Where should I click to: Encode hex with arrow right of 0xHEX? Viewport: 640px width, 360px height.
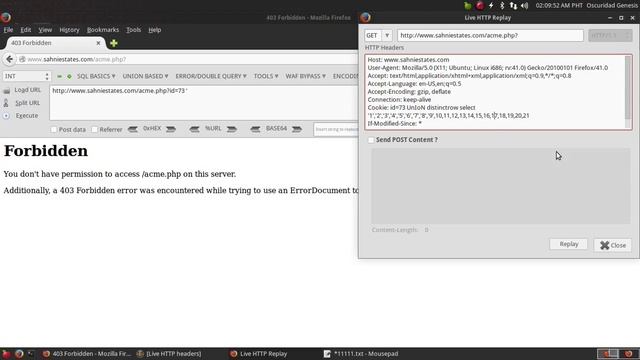(171, 129)
